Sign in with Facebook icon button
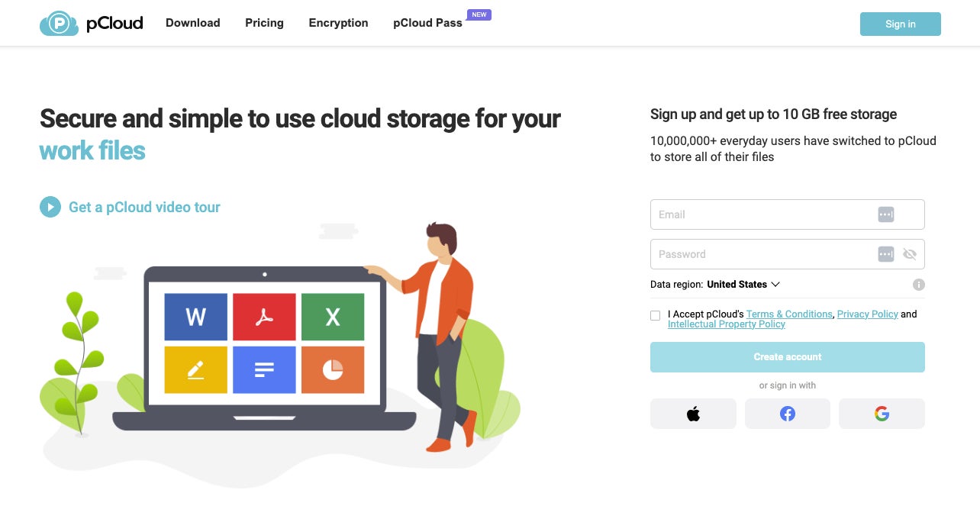The width and height of the screenshot is (980, 506). pyautogui.click(x=787, y=414)
